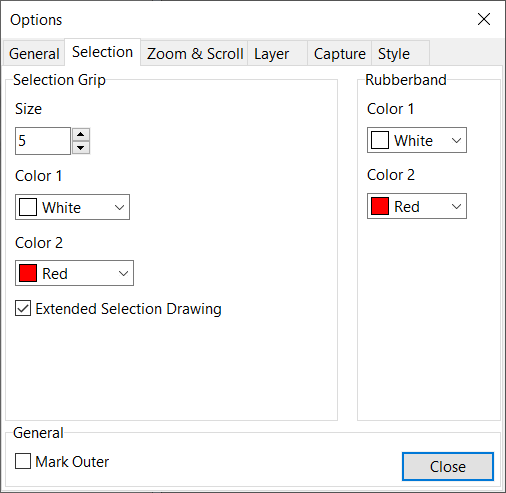
Task: Expand Selection Grip Color 1 dropdown arrow
Action: [119, 207]
